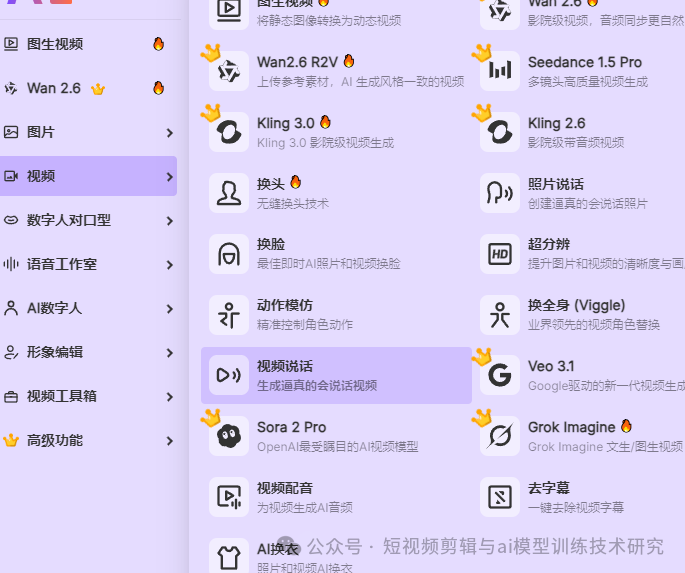Image resolution: width=685 pixels, height=573 pixels.
Task: Click the text 为视频生成AI音频
Action: (x=304, y=507)
